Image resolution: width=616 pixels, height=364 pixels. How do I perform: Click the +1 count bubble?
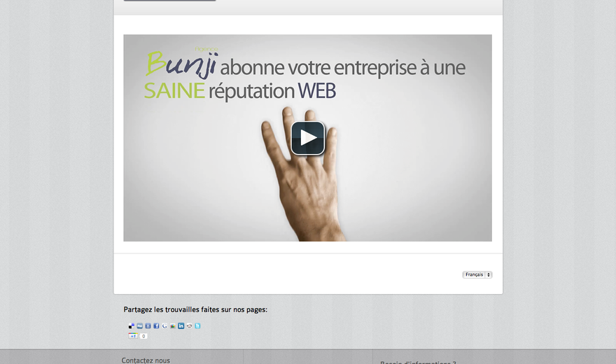(143, 336)
